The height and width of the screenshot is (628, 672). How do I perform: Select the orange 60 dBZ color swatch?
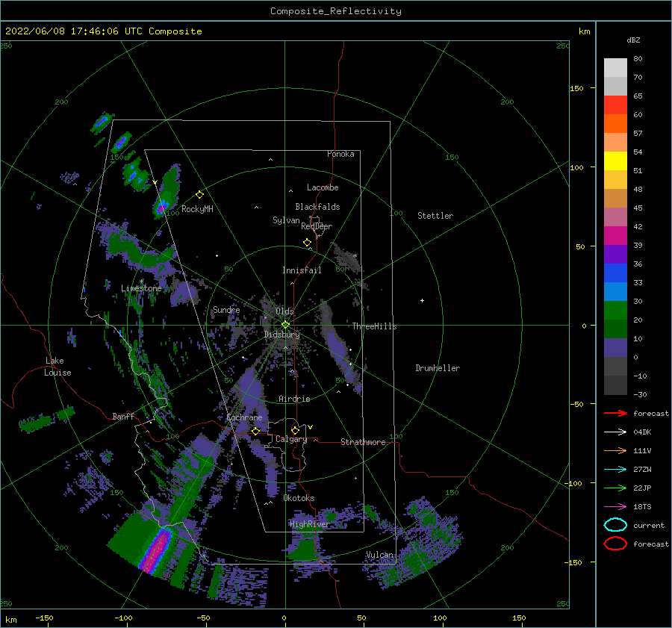click(x=615, y=123)
